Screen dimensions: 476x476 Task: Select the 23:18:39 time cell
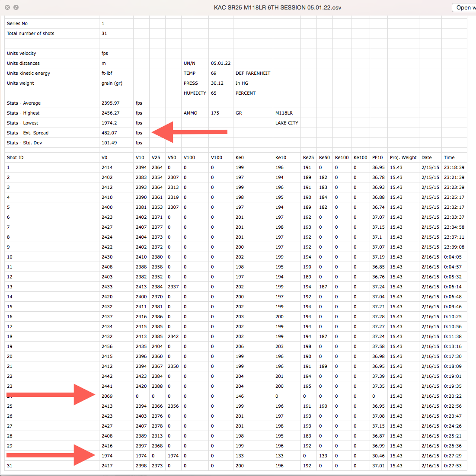tap(454, 167)
